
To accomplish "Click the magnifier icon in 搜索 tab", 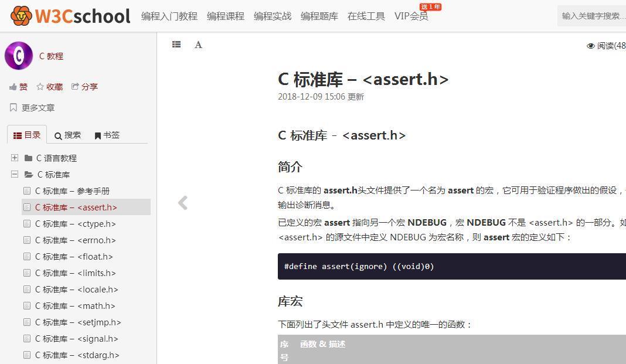I will [59, 135].
